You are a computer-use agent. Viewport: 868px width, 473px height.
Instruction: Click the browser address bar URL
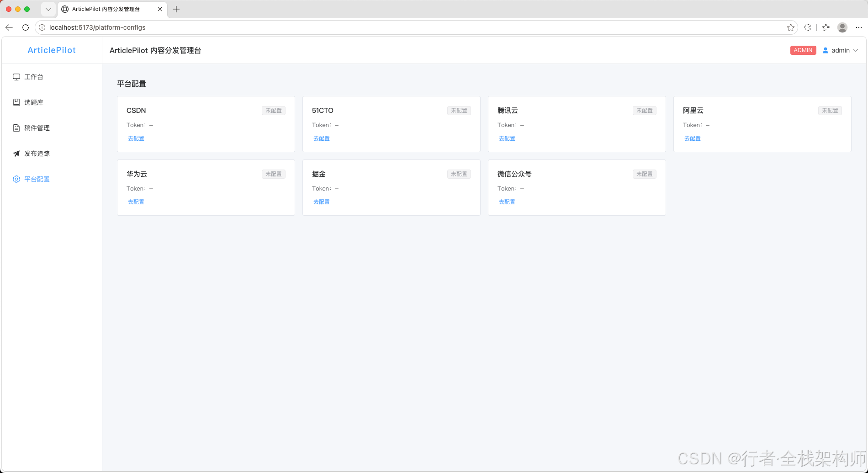tap(97, 27)
